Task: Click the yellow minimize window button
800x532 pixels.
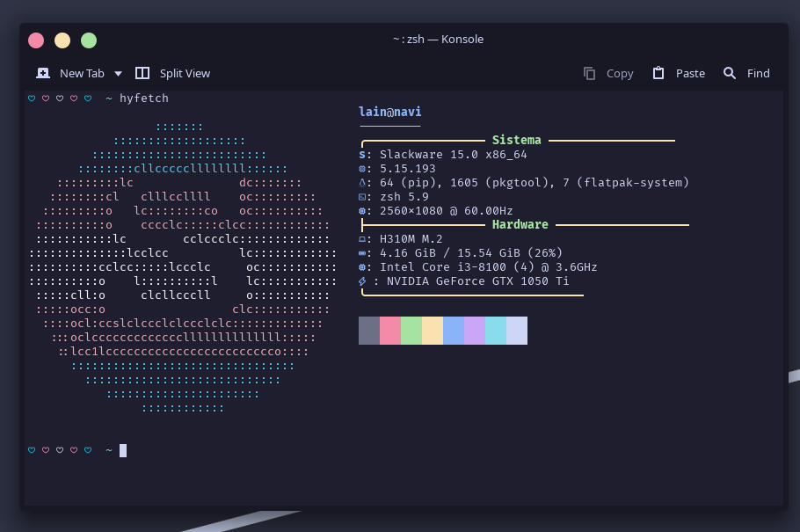Action: click(62, 40)
